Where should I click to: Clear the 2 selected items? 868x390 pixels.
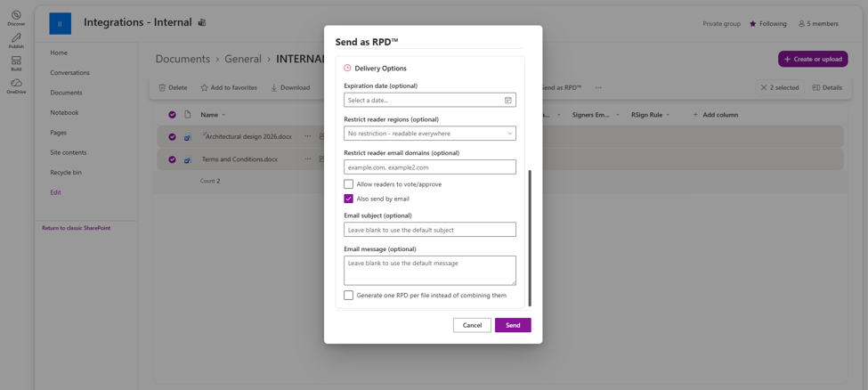[780, 87]
